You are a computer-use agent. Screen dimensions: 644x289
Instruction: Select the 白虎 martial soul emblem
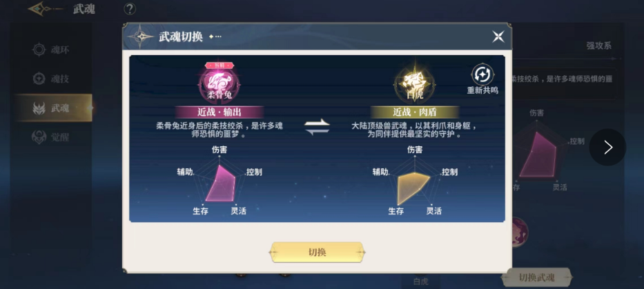[x=414, y=85]
